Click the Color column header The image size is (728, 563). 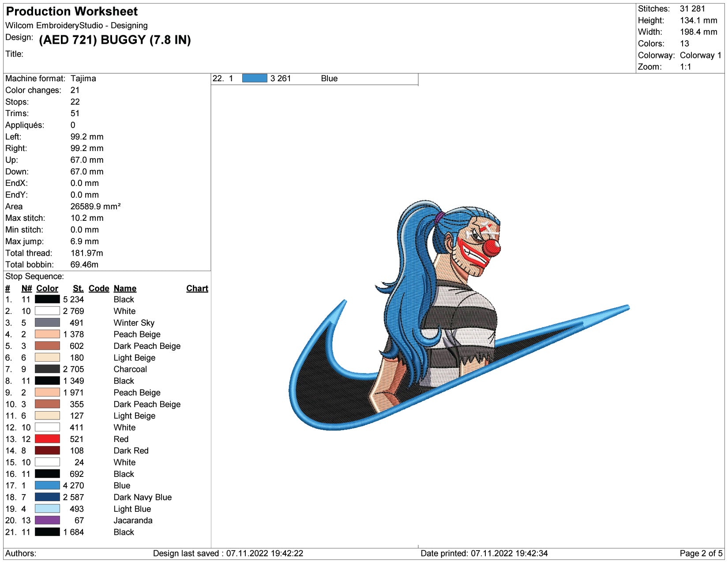pos(47,288)
